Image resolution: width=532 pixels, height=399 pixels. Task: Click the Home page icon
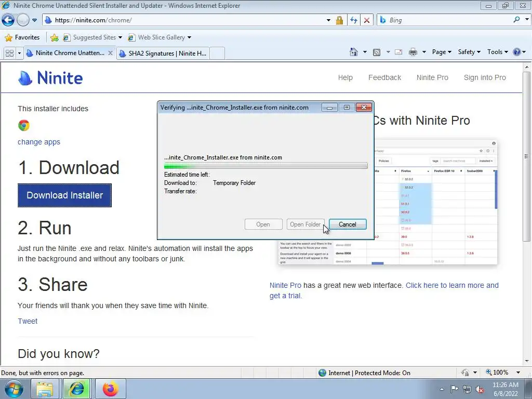pyautogui.click(x=354, y=52)
